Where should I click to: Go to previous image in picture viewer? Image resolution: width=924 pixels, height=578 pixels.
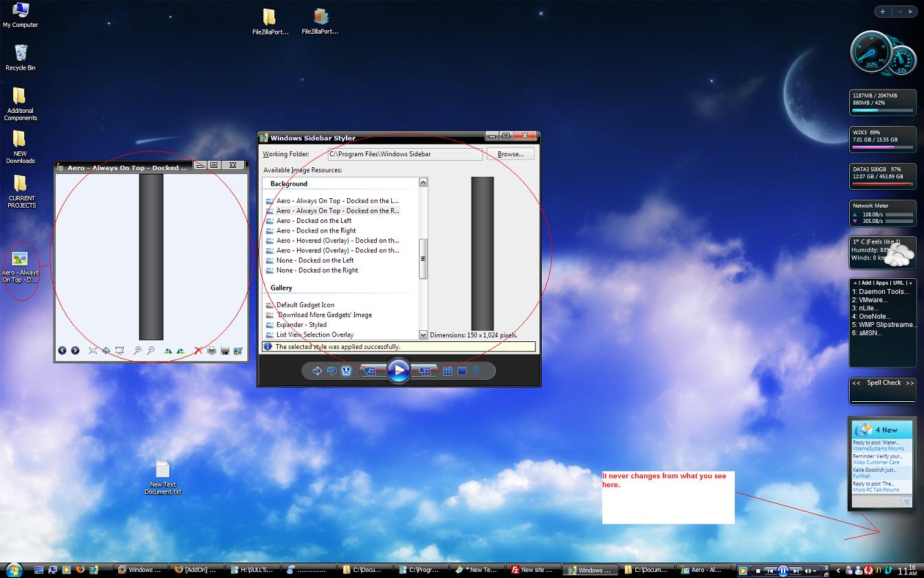pyautogui.click(x=62, y=351)
